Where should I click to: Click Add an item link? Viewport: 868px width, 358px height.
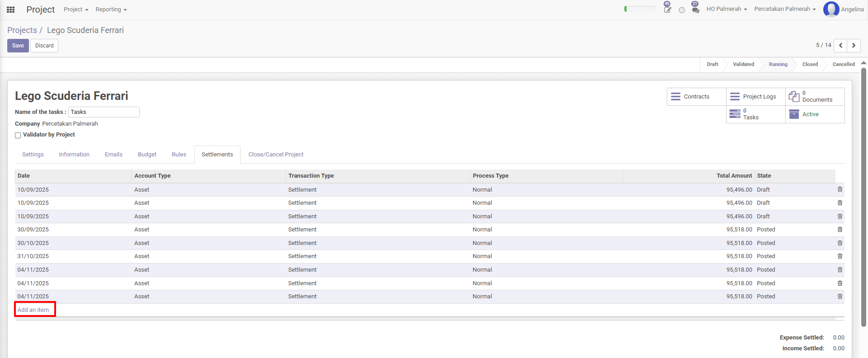click(x=33, y=310)
